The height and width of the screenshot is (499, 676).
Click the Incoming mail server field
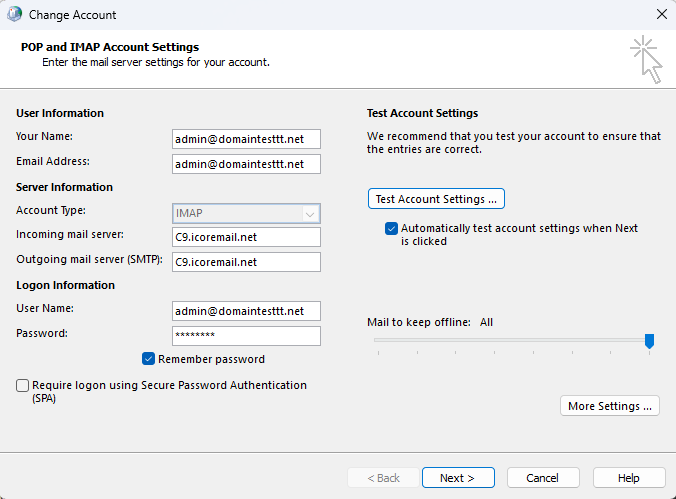(246, 237)
